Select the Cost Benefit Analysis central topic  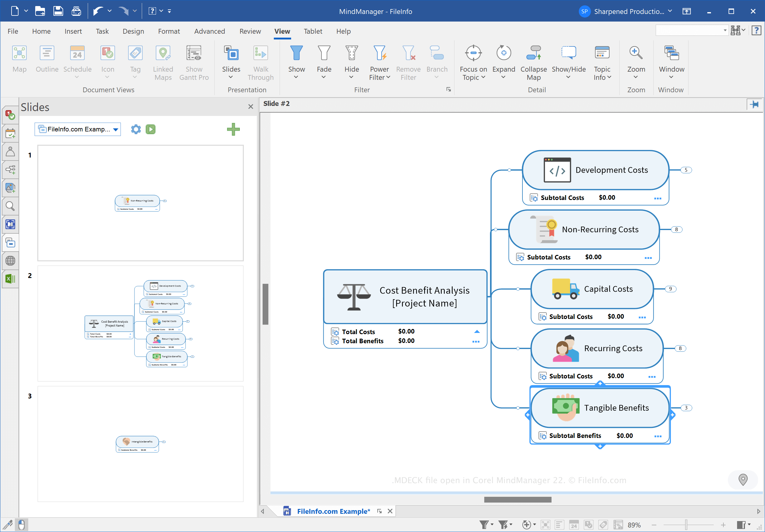click(x=405, y=296)
